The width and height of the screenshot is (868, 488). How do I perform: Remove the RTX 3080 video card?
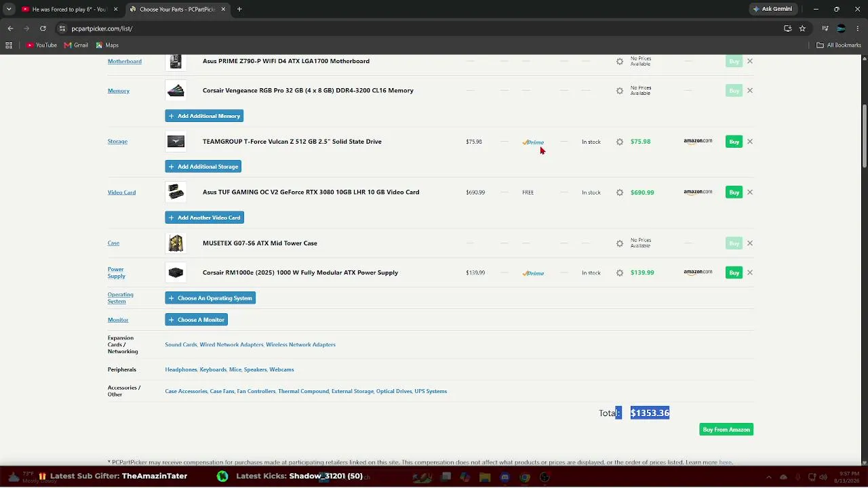coord(750,192)
